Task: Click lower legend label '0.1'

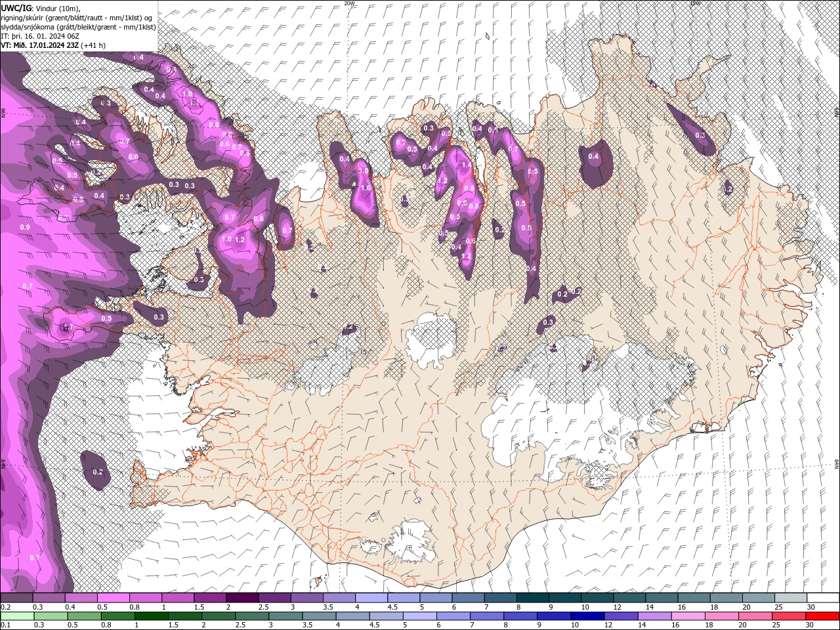Action: [x=5, y=625]
